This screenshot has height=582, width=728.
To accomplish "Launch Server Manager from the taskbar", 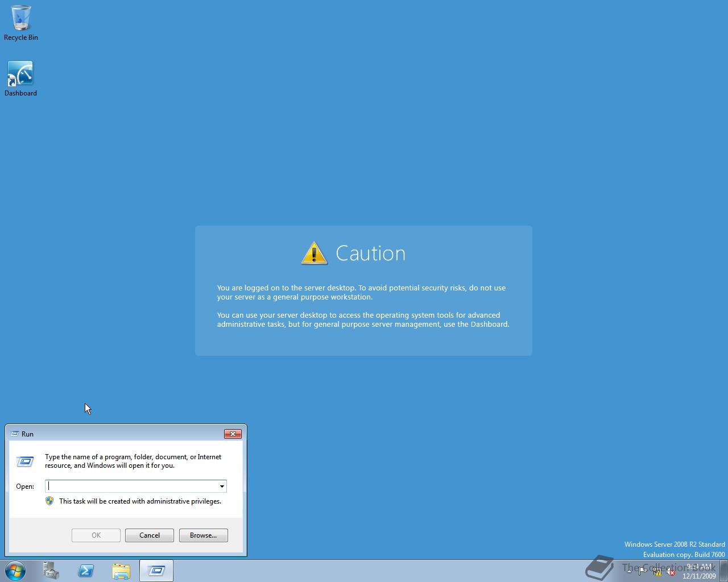I will click(x=51, y=571).
